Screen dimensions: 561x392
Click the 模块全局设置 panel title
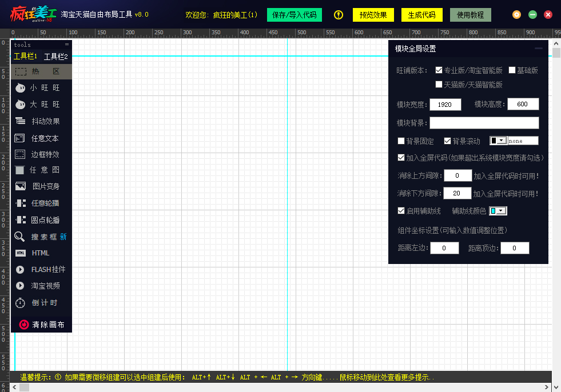(415, 49)
